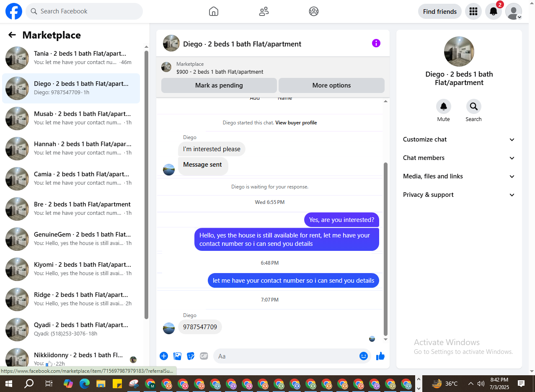The width and height of the screenshot is (535, 392).
Task: Open View buyer profile link
Action: pyautogui.click(x=296, y=123)
